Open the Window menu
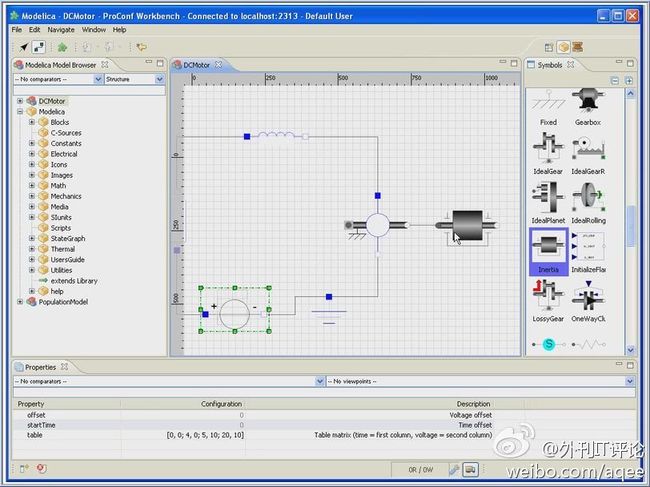Image resolution: width=650 pixels, height=487 pixels. coord(94,30)
